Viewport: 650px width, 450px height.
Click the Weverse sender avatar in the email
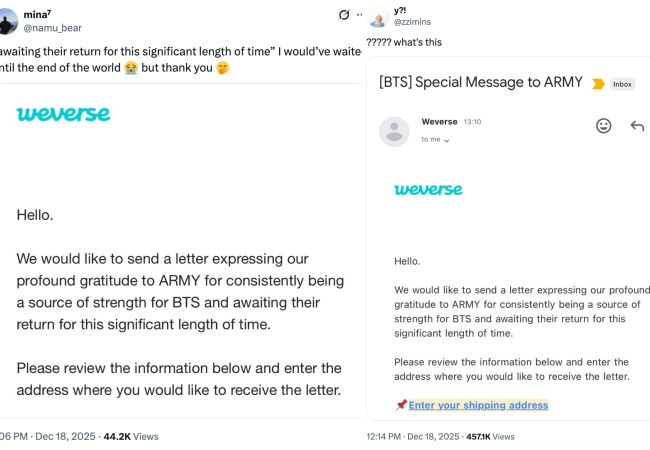(x=394, y=131)
